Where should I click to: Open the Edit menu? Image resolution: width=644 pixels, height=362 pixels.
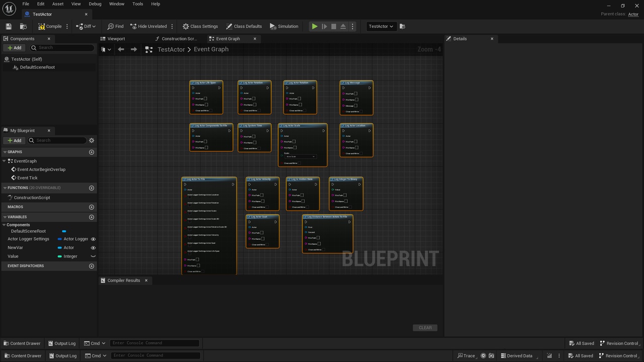tap(41, 4)
